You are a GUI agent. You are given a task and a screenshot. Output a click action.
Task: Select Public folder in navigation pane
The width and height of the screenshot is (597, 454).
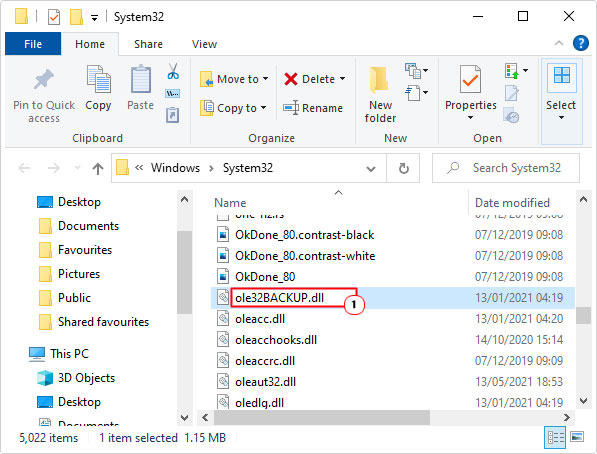(x=74, y=298)
